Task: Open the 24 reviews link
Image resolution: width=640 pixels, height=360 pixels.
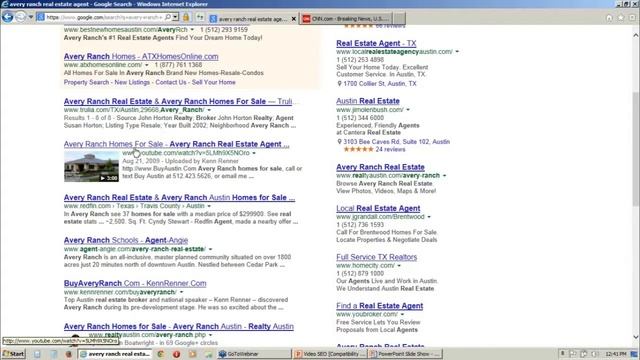Action: [390, 149]
